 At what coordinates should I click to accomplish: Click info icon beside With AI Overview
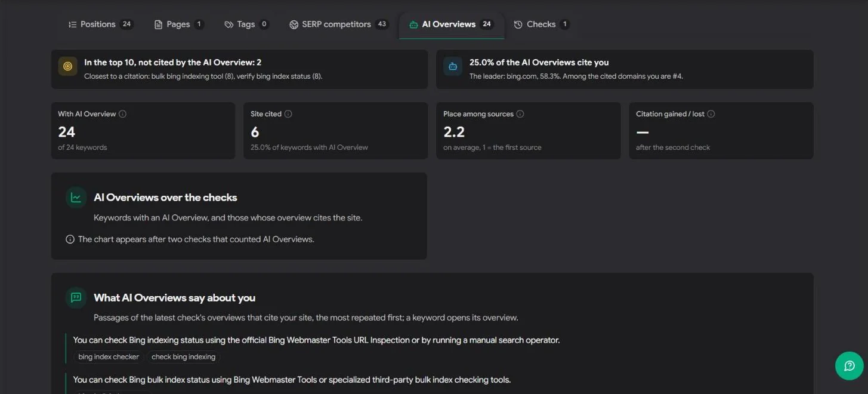[122, 114]
